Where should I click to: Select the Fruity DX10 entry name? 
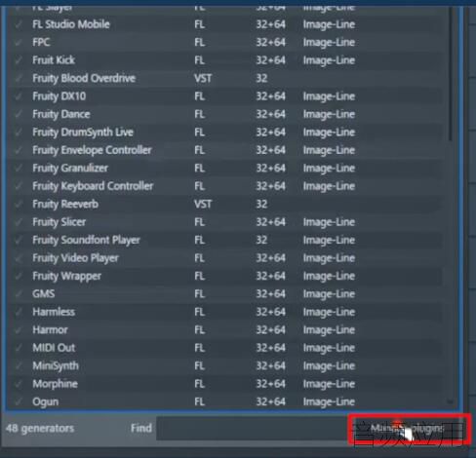(x=59, y=96)
